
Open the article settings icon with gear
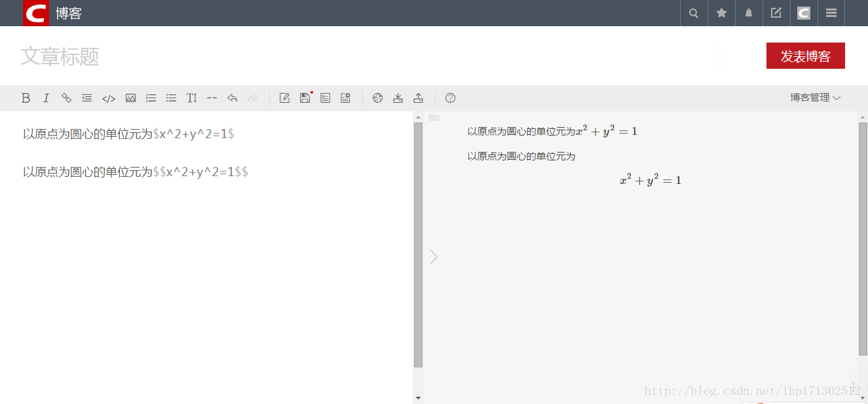click(x=345, y=98)
